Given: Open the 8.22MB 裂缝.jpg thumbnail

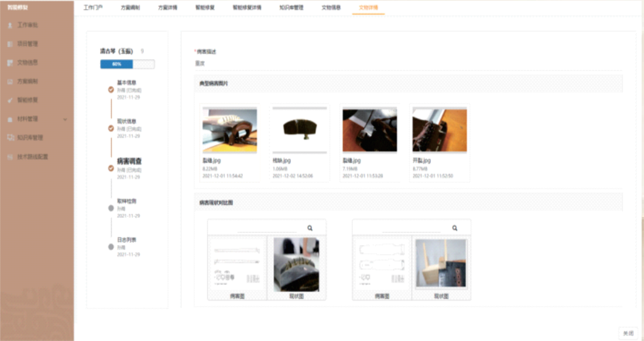Looking at the screenshot, I should coord(230,130).
